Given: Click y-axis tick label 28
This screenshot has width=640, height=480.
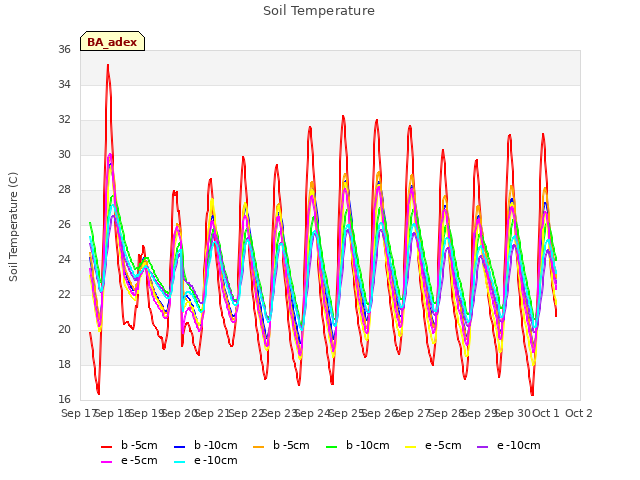Looking at the screenshot, I should [64, 190].
